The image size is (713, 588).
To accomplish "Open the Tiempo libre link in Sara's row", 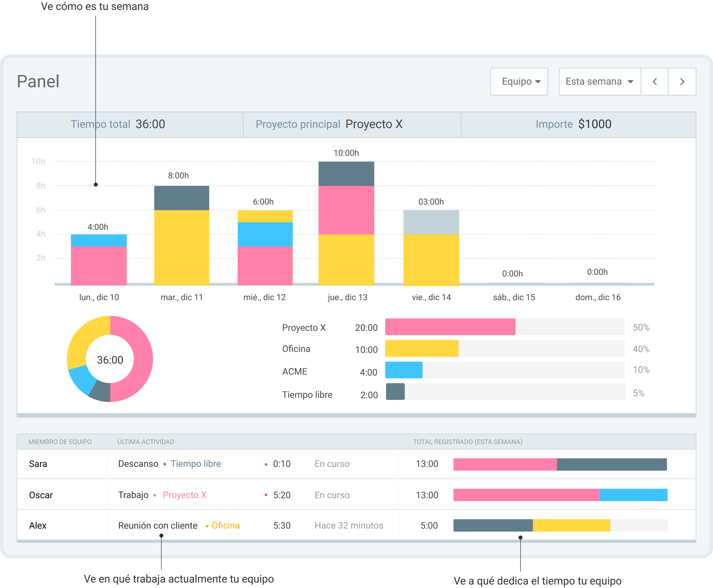I will (196, 464).
